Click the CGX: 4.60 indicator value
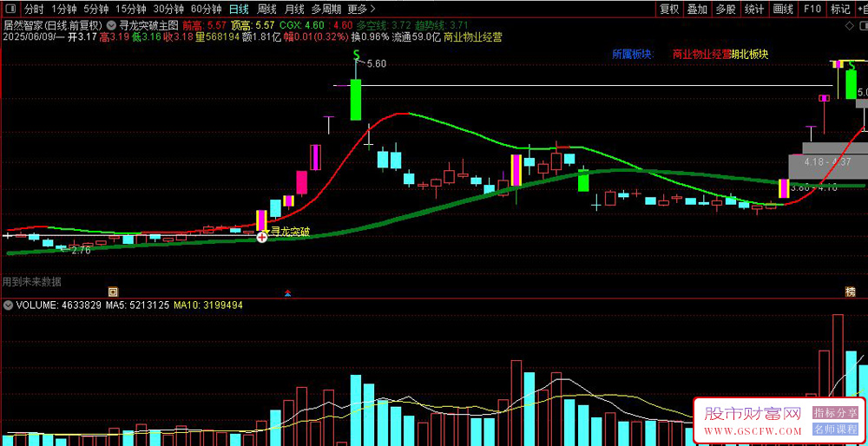The width and height of the screenshot is (868, 446). 302,25
